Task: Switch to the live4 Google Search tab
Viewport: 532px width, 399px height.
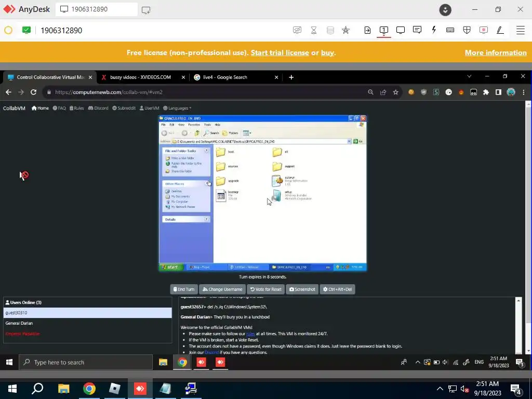Action: [x=236, y=77]
